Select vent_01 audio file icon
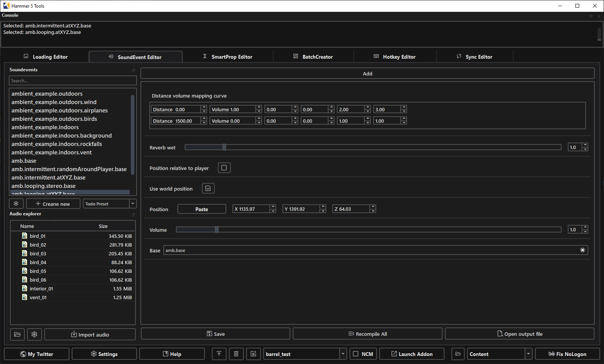This screenshot has height=364, width=604. [25, 297]
